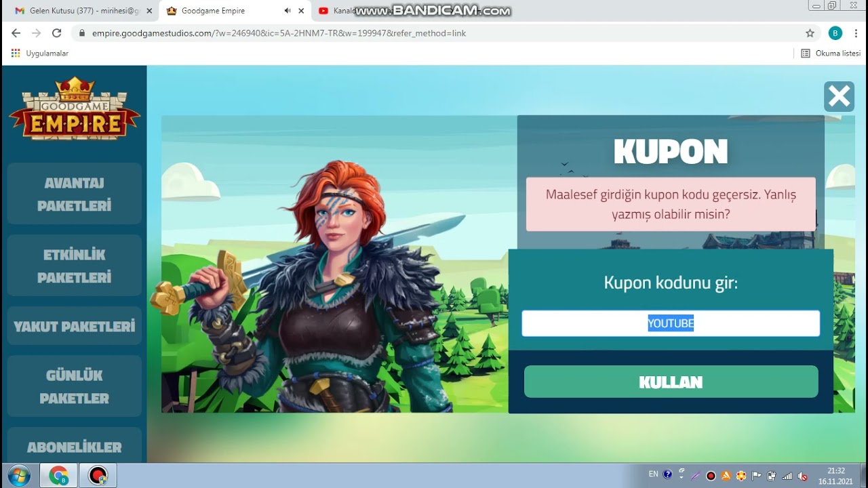Click the invalid coupon error message
This screenshot has width=868, height=488.
click(x=671, y=204)
